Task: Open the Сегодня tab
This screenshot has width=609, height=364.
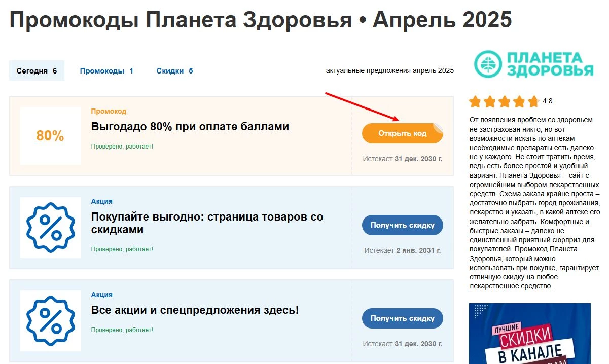Action: coord(37,70)
